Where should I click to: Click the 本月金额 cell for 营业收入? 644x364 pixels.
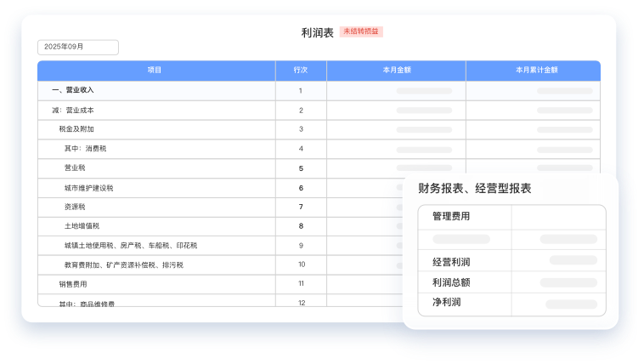[423, 90]
